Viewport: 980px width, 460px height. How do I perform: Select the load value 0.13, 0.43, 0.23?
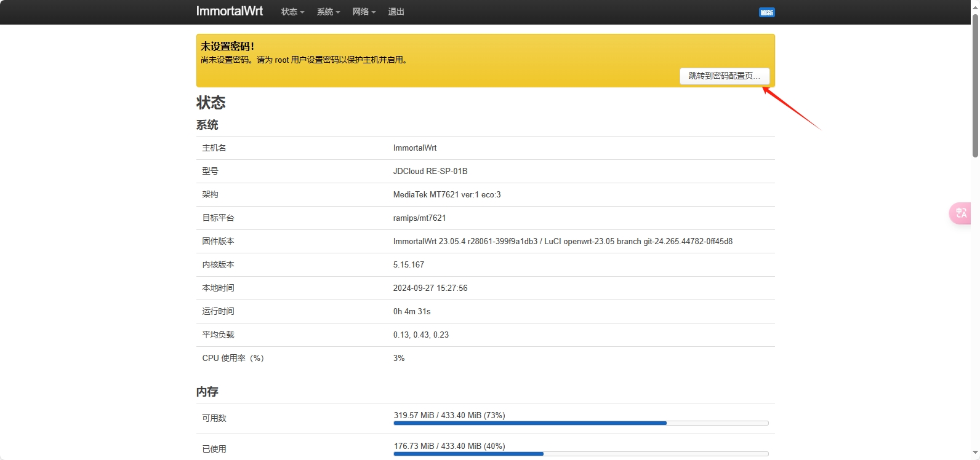(x=421, y=335)
